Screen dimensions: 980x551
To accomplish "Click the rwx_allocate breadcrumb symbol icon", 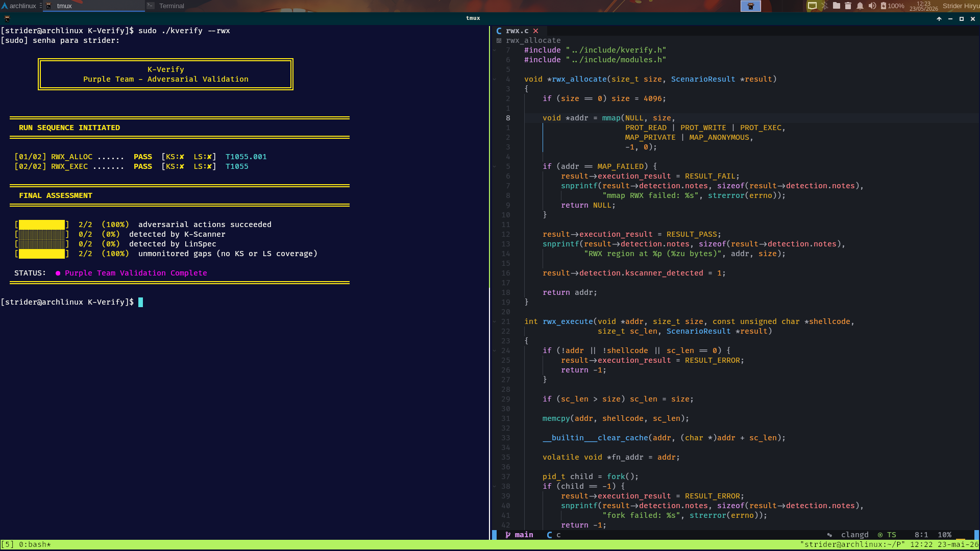I will pos(499,40).
